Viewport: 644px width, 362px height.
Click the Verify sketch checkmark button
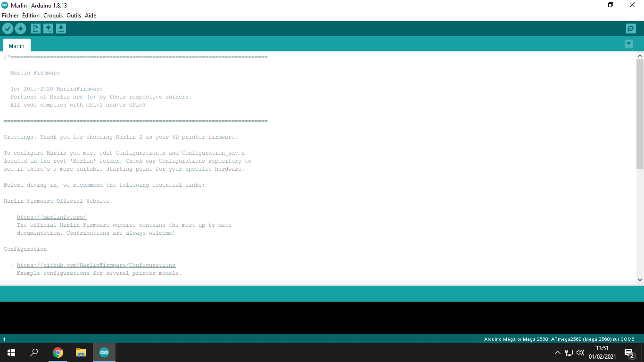(8, 29)
